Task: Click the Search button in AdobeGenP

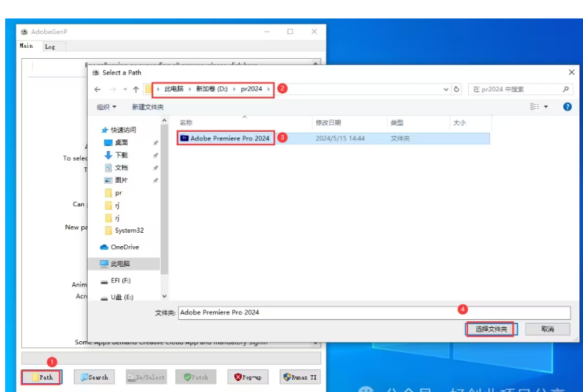Action: tap(94, 377)
